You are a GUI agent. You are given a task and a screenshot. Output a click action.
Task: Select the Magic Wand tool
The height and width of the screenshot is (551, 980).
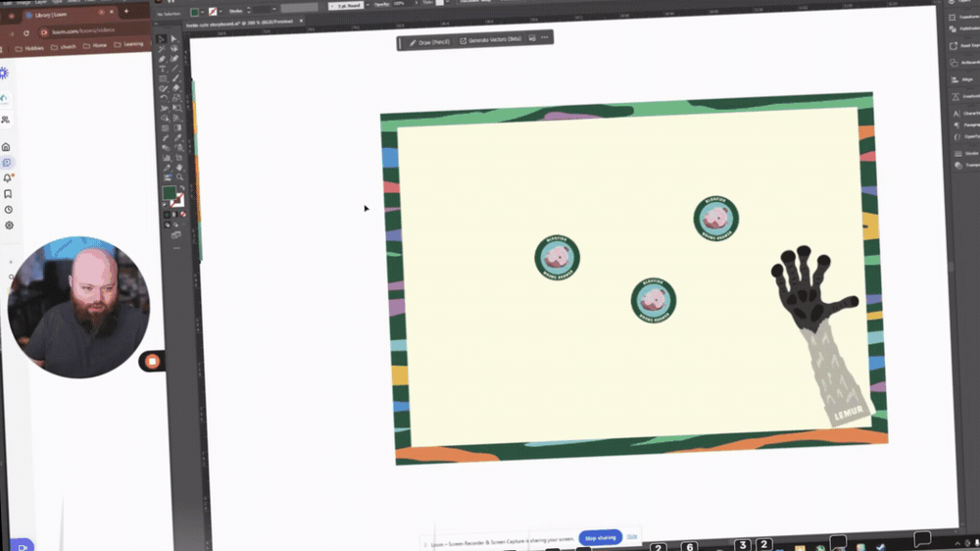[x=162, y=49]
